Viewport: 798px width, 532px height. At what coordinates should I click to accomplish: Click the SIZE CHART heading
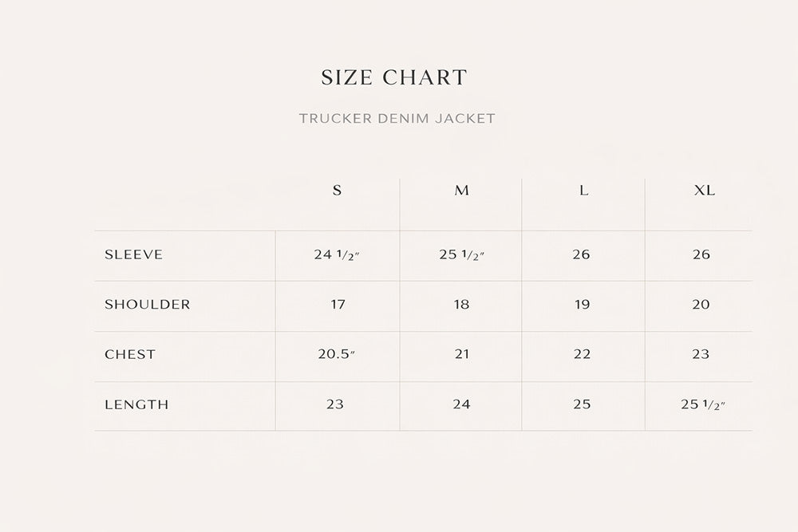point(393,77)
